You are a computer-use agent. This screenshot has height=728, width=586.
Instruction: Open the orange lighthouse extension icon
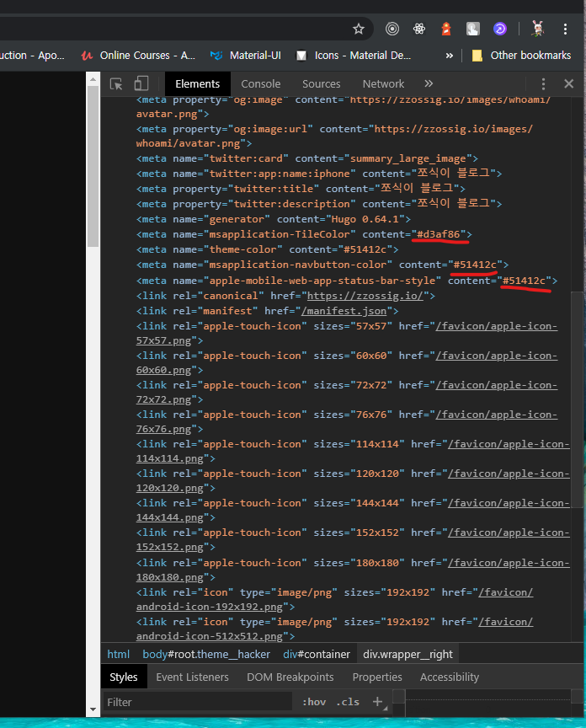(446, 29)
